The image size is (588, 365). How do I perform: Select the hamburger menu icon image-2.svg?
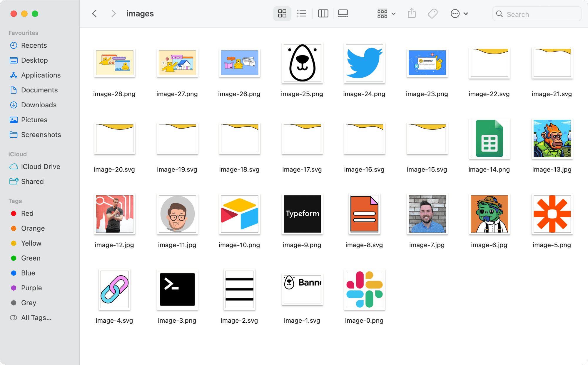point(240,290)
